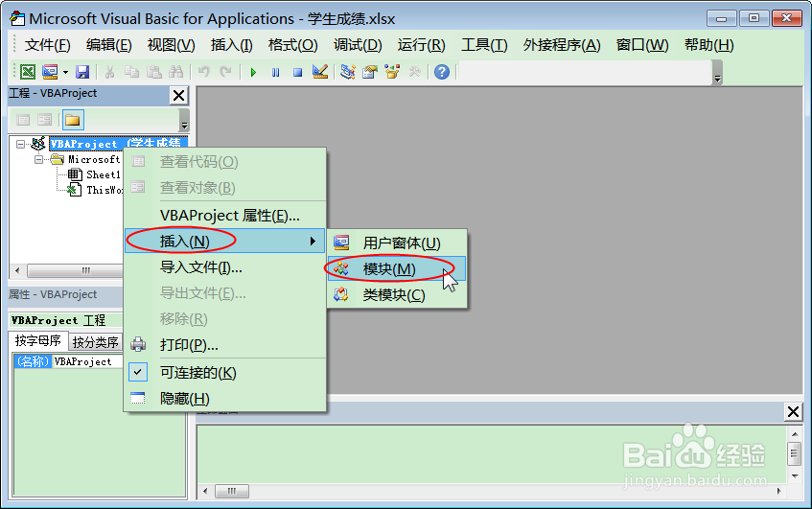Toggle 可连接的(K) checkmark option
Viewport: 812px width, 509px height.
click(x=224, y=372)
